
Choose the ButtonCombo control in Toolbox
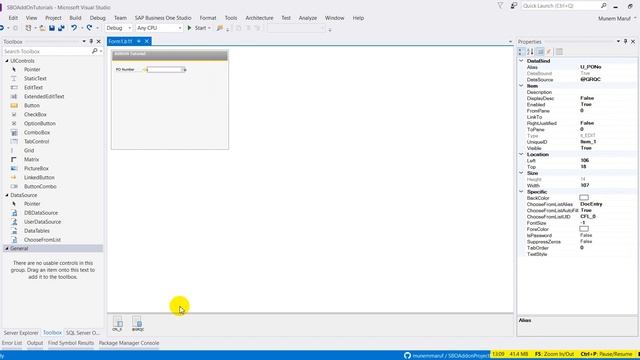[40, 186]
